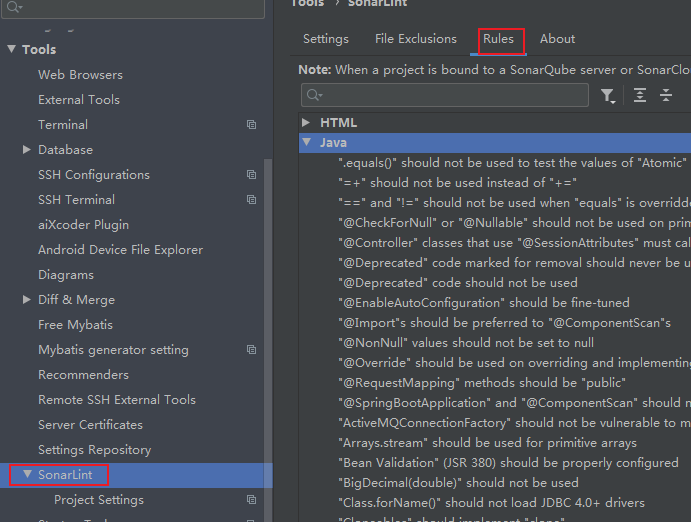The width and height of the screenshot is (691, 522).
Task: Select '@Import's preferred to '@ComponentScan's rule
Action: (x=505, y=323)
